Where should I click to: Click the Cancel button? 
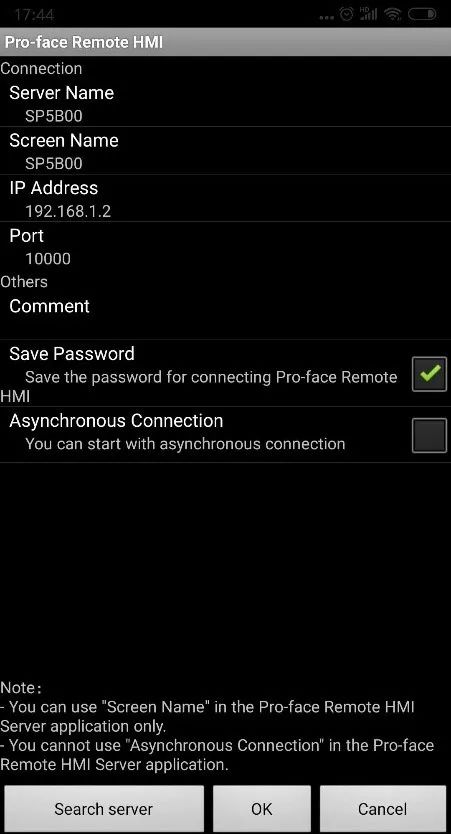[x=383, y=809]
